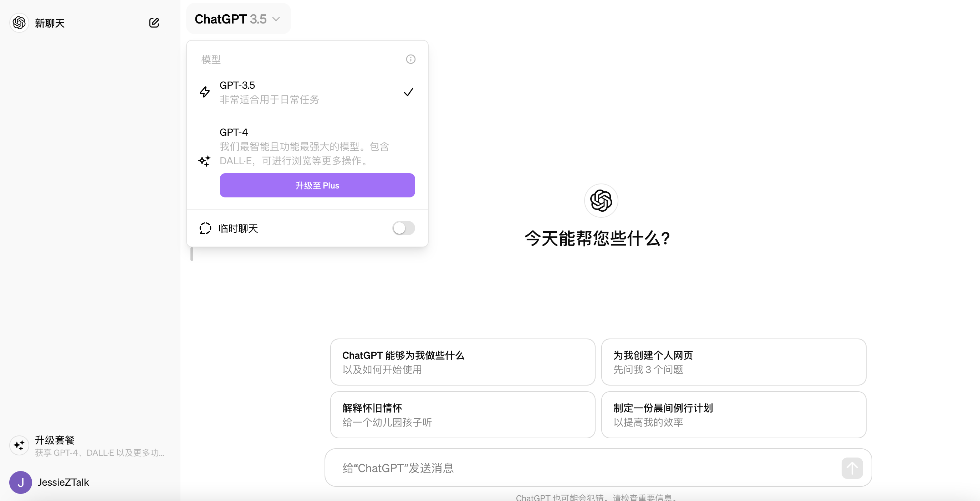Open the ChatGPT 3.5 model dropdown

tap(238, 19)
